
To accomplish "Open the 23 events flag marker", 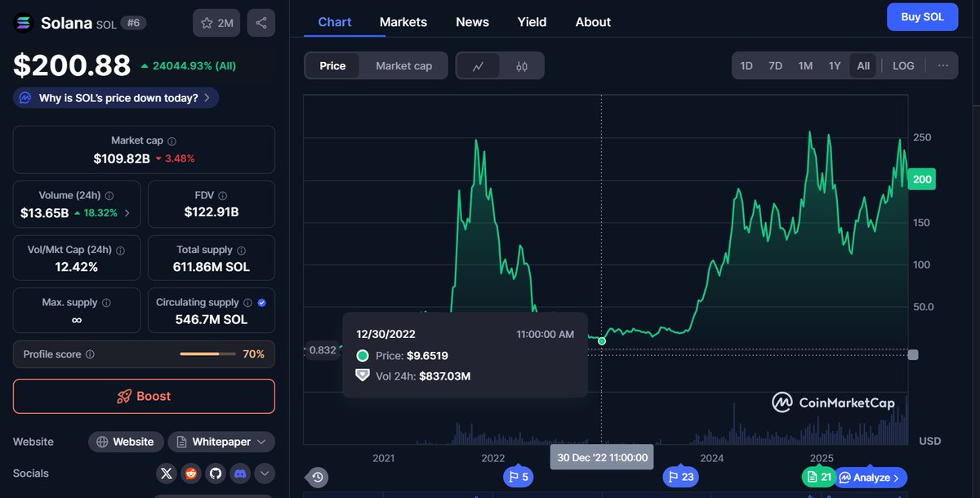I will [x=680, y=477].
